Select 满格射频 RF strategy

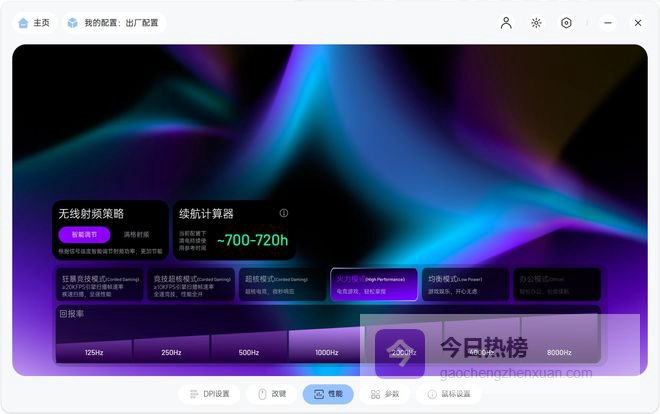135,235
